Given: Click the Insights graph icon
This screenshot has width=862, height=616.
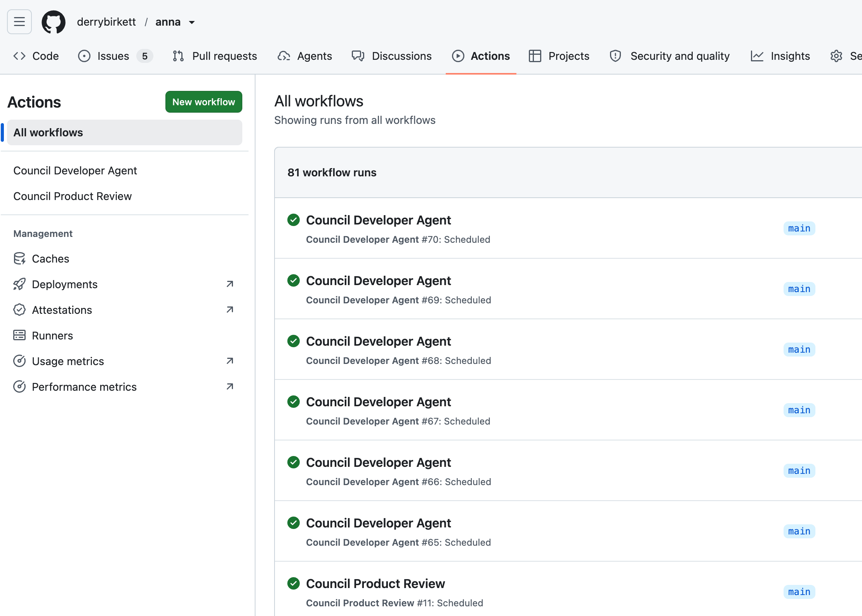Looking at the screenshot, I should click(x=757, y=56).
